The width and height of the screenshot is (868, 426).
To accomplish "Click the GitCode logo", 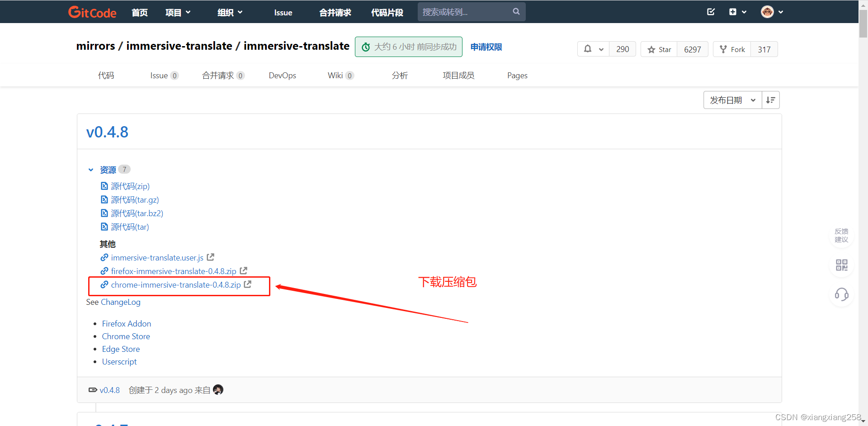I will 92,12.
